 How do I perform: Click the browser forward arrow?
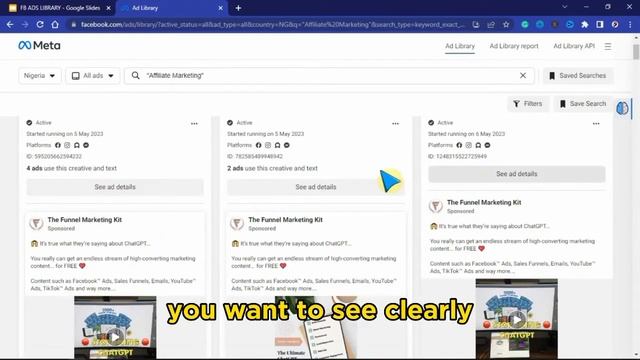click(x=25, y=24)
